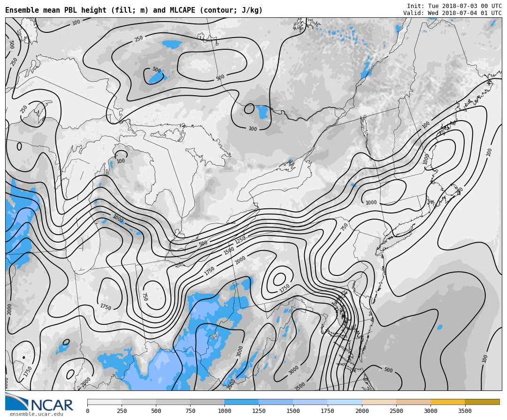Click the colorbar tick label '3000'
Image resolution: width=507 pixels, height=420 pixels.
[430, 411]
